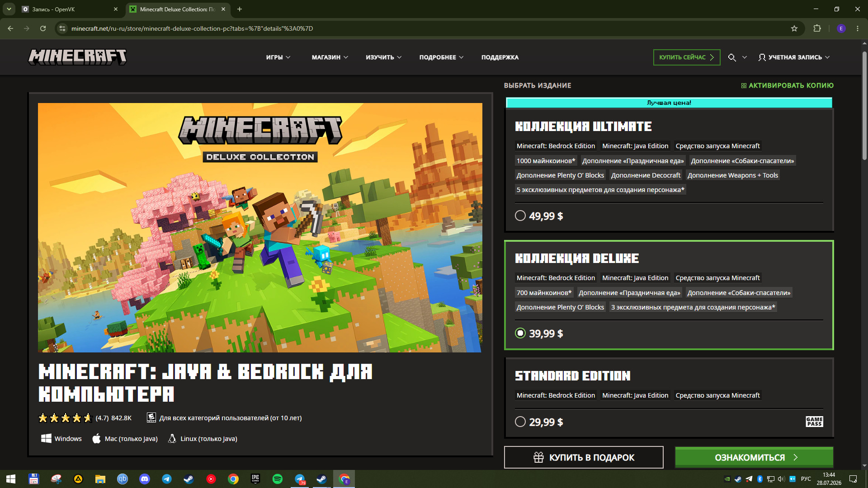Click the Windows platform icon under ratings
Viewport: 868px width, 488px height.
click(x=46, y=438)
